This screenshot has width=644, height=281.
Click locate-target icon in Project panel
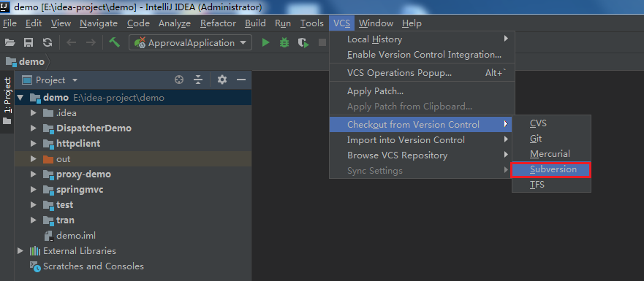tap(179, 80)
